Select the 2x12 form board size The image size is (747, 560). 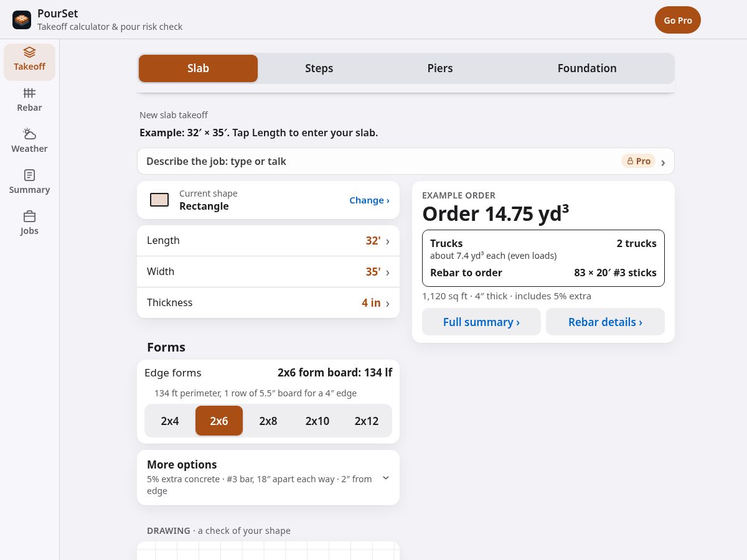tap(367, 421)
